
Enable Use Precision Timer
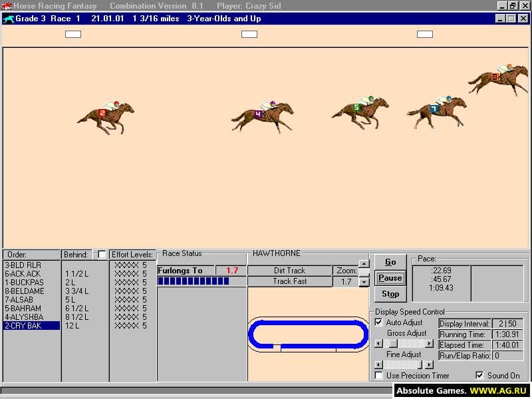coord(378,375)
